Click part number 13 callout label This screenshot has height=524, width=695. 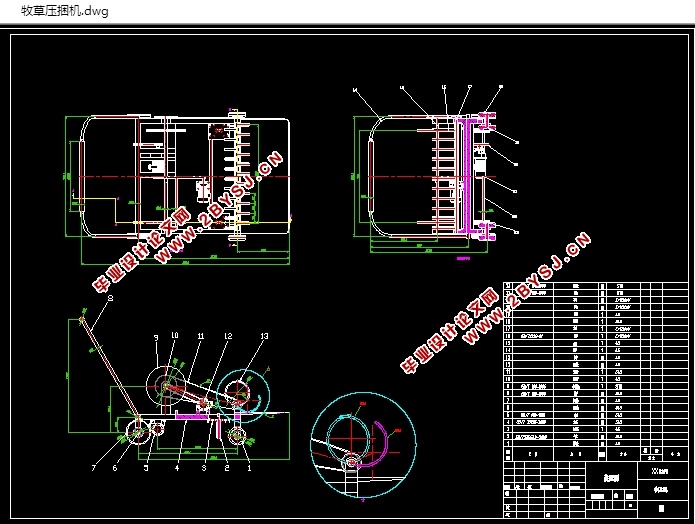[x=264, y=335]
